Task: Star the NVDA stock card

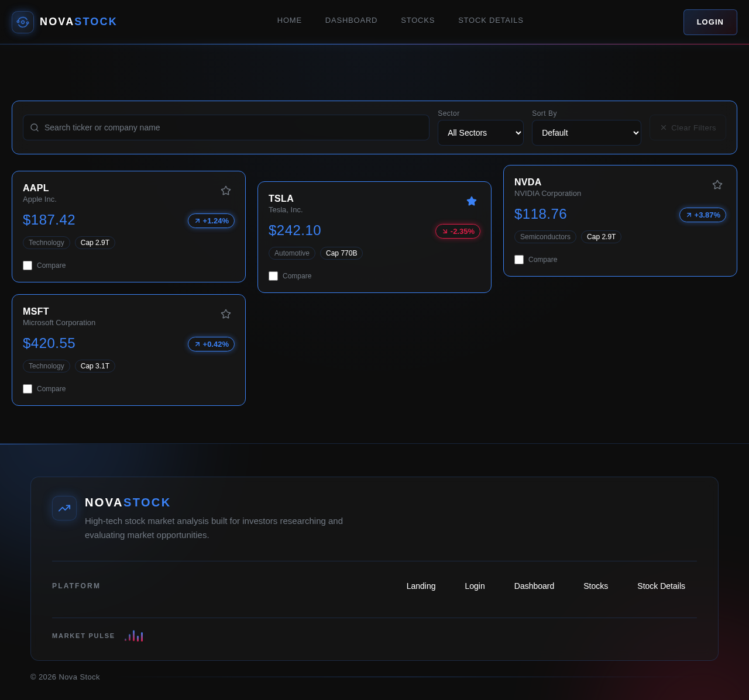Action: pyautogui.click(x=717, y=185)
